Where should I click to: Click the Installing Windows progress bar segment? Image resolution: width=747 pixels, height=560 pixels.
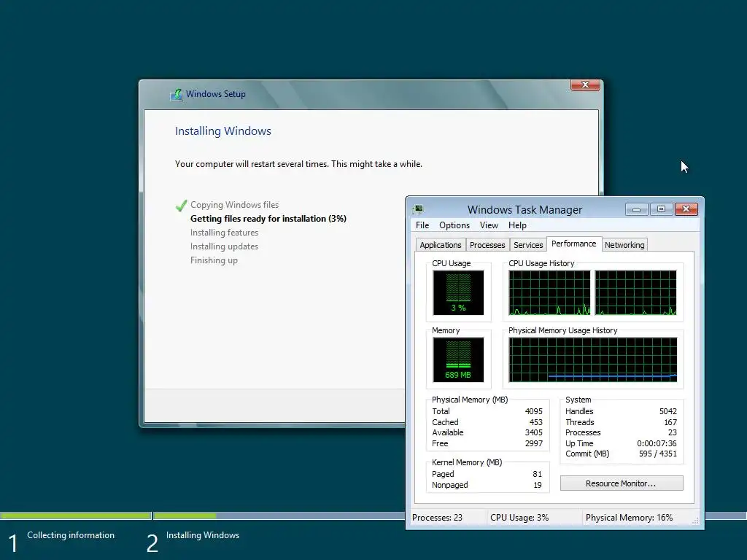point(279,516)
